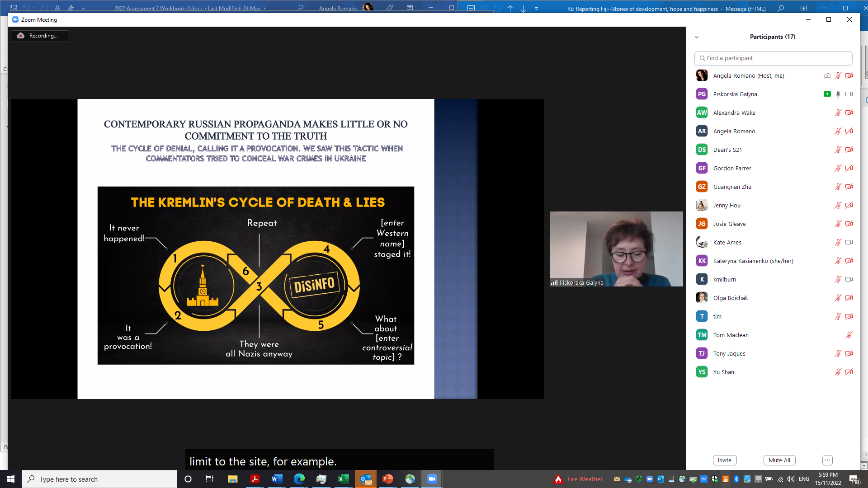Toggle Piskorska Galyna's microphone

click(x=838, y=94)
